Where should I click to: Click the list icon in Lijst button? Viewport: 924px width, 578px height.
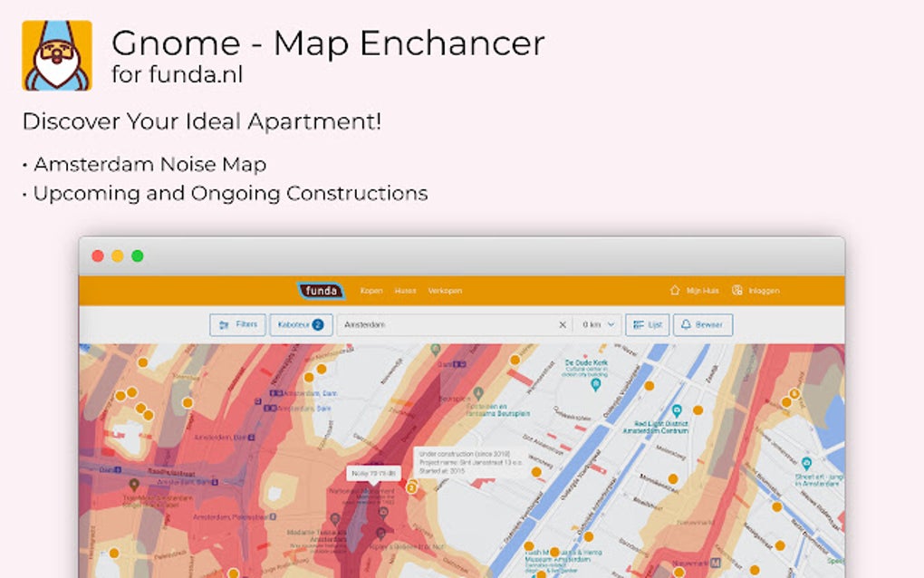tap(639, 324)
